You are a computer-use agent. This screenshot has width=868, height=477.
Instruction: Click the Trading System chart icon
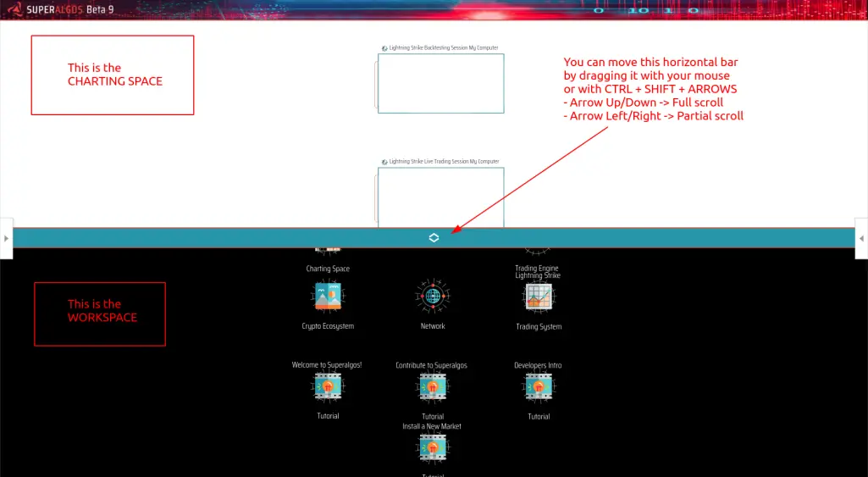tap(538, 297)
